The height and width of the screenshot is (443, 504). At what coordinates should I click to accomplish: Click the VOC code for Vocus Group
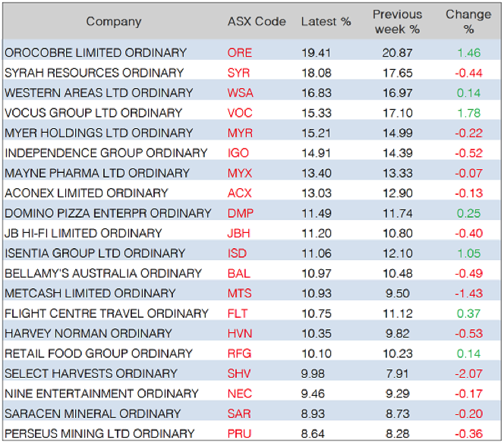(x=241, y=113)
